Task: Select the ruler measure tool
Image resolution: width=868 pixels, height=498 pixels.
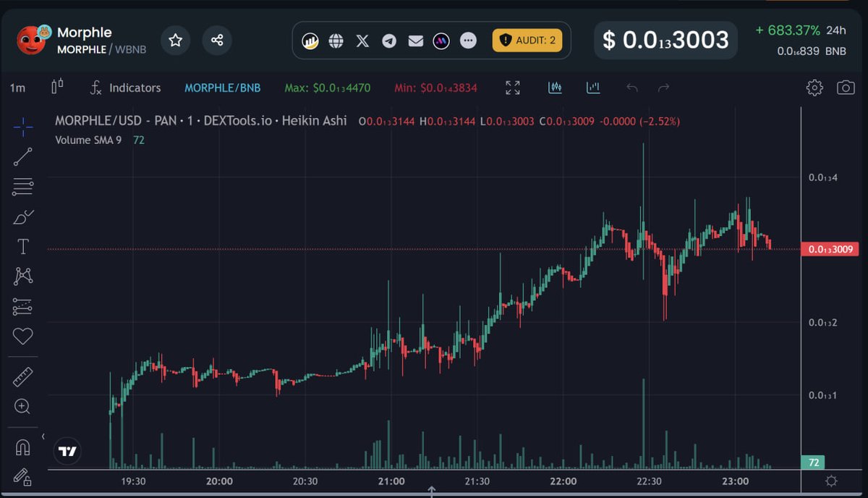Action: (23, 376)
